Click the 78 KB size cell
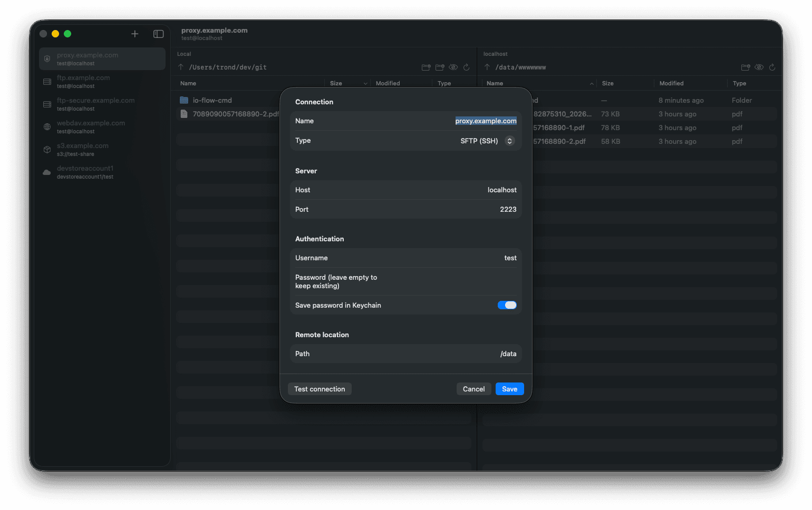 [610, 127]
